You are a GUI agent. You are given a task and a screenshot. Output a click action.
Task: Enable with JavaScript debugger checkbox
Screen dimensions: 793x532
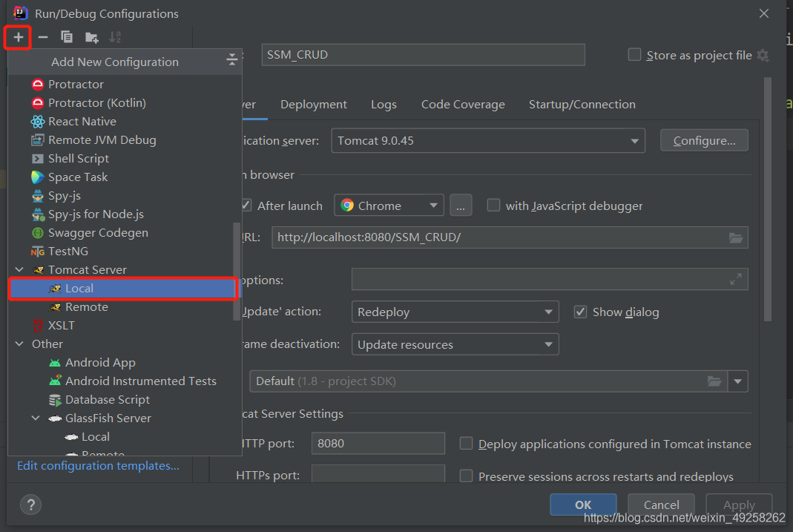coord(493,206)
